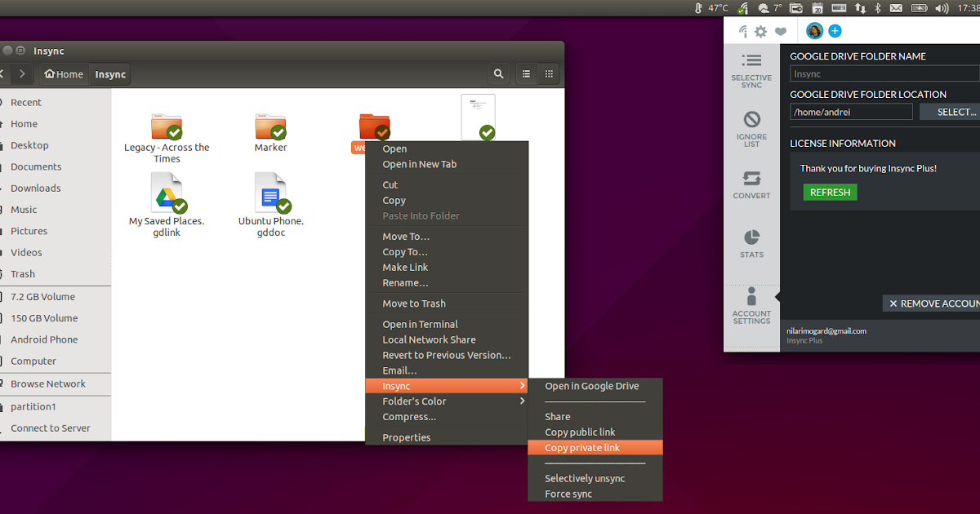Toggle grid view in the file manager
The image size is (980, 514).
tap(549, 73)
